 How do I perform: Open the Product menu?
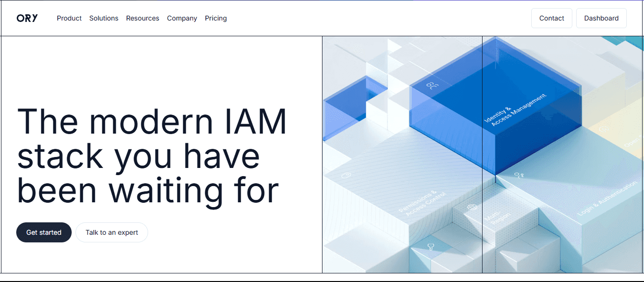coord(69,18)
